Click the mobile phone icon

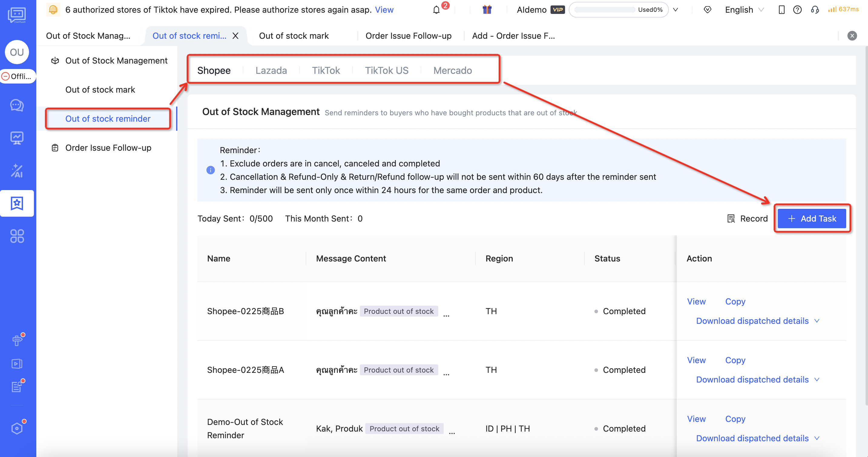(782, 10)
